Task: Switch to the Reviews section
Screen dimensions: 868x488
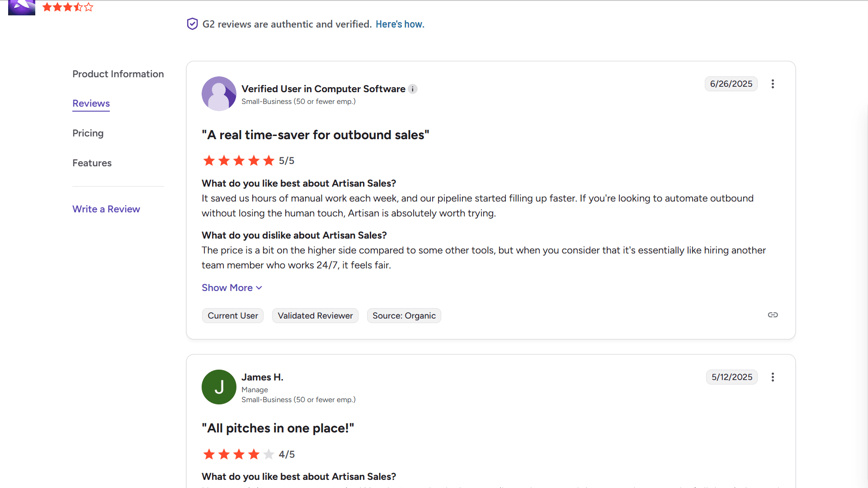Action: click(x=91, y=103)
